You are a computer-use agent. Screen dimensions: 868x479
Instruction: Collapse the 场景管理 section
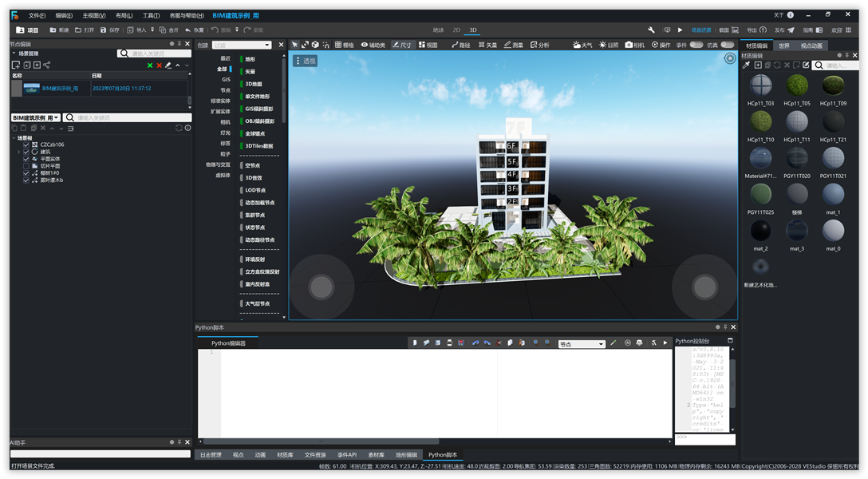coord(14,53)
